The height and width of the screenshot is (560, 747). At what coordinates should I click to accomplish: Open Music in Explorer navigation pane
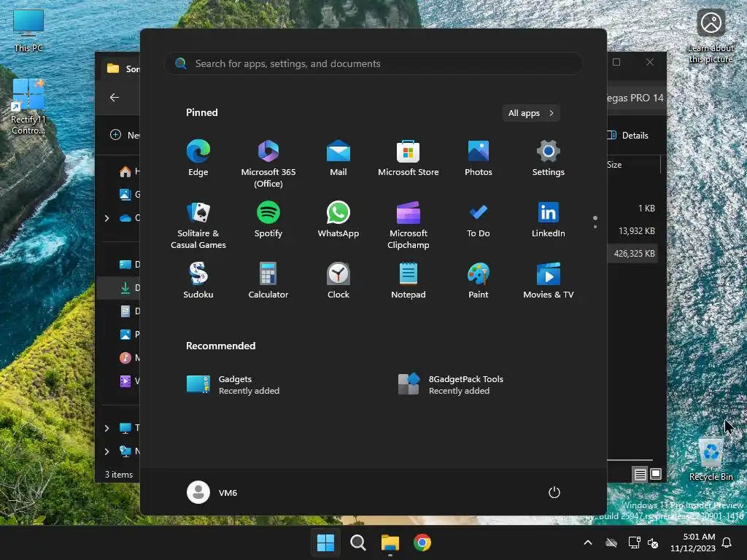click(x=128, y=357)
